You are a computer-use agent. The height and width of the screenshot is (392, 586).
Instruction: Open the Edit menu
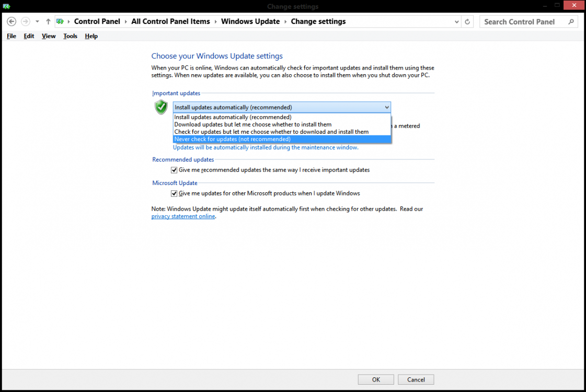pos(29,36)
